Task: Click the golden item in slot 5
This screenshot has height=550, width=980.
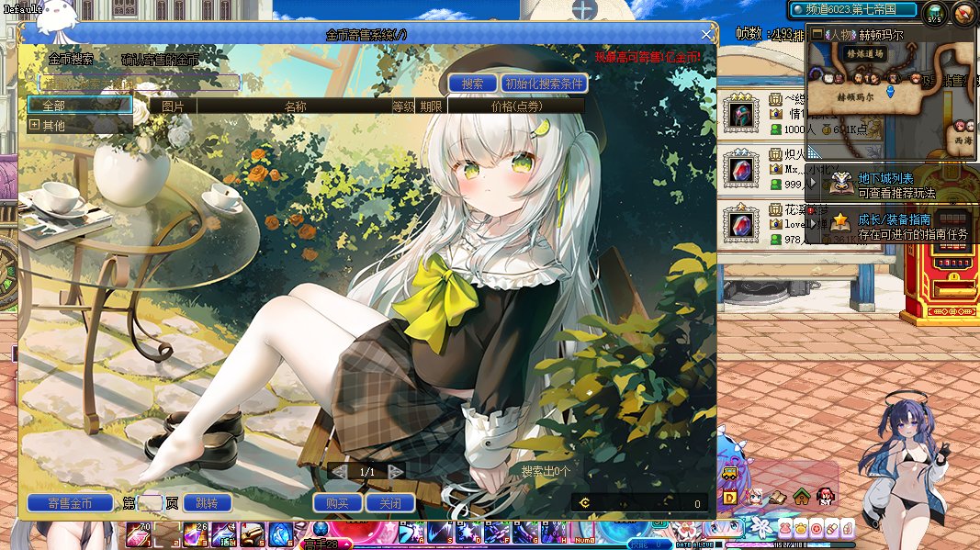Action: [x=253, y=534]
